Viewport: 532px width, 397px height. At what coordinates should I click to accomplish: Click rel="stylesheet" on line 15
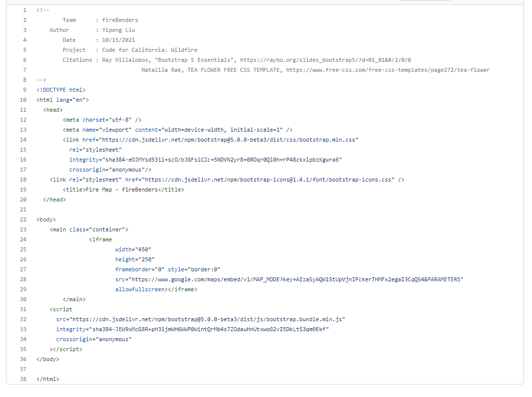click(95, 150)
